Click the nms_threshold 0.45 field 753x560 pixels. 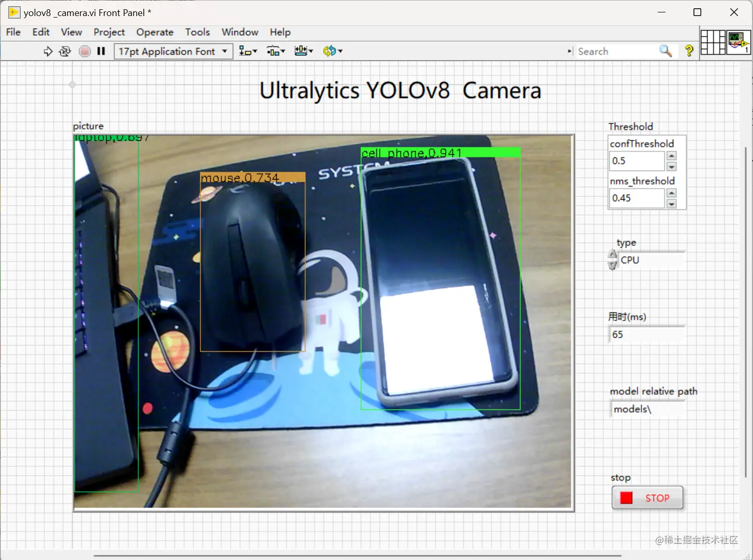[x=637, y=198]
